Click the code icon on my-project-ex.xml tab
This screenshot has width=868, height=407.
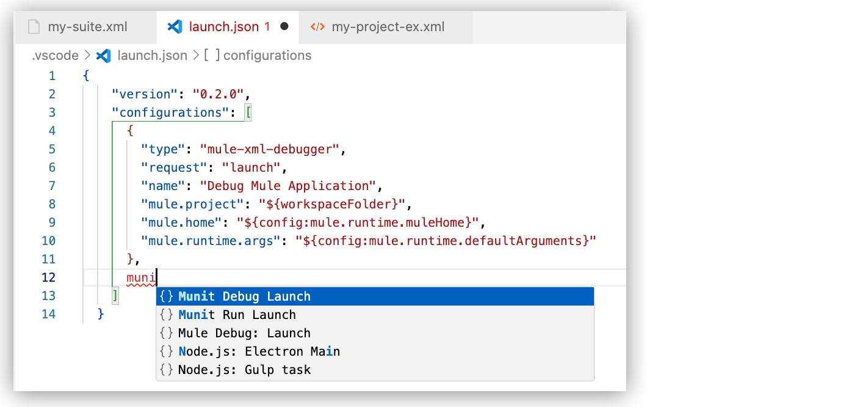[x=318, y=26]
